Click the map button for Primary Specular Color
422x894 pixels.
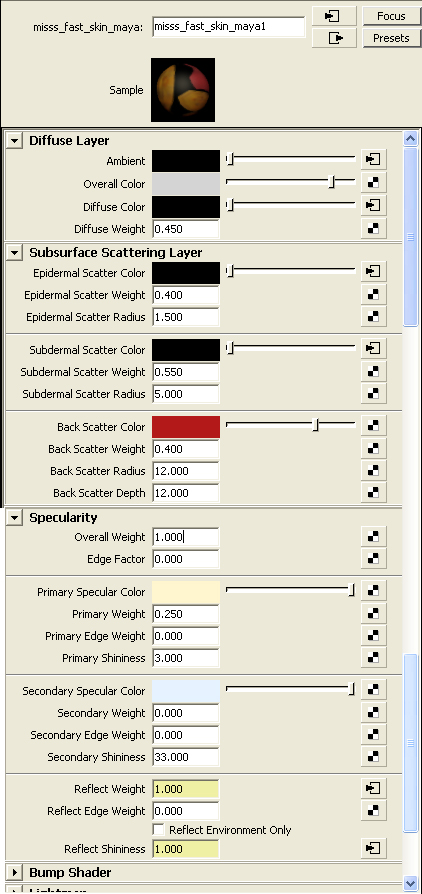click(373, 591)
